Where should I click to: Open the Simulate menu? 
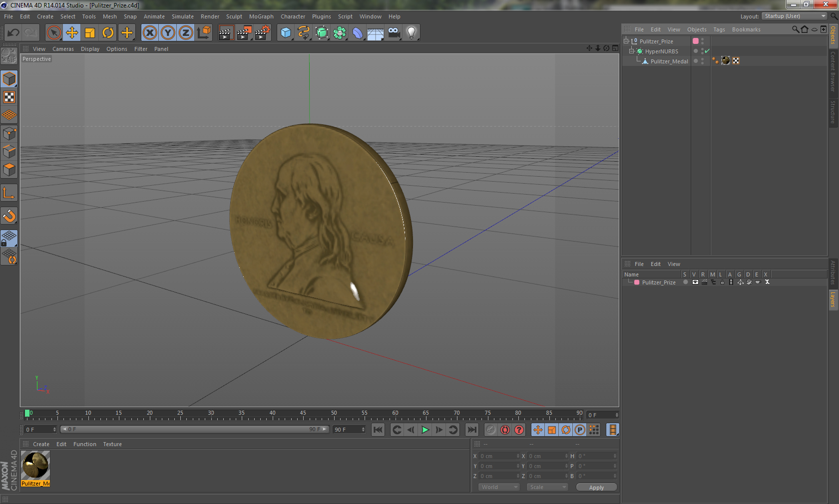[x=183, y=16]
